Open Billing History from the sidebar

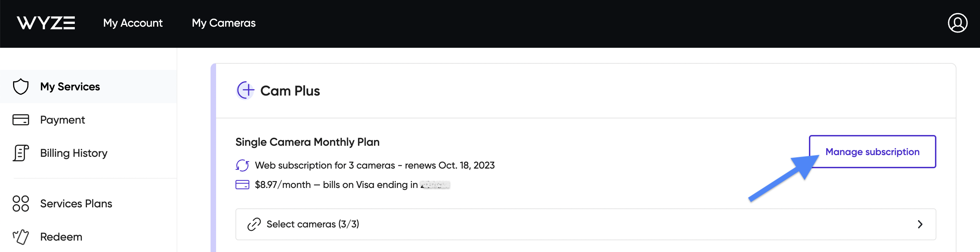[x=73, y=153]
